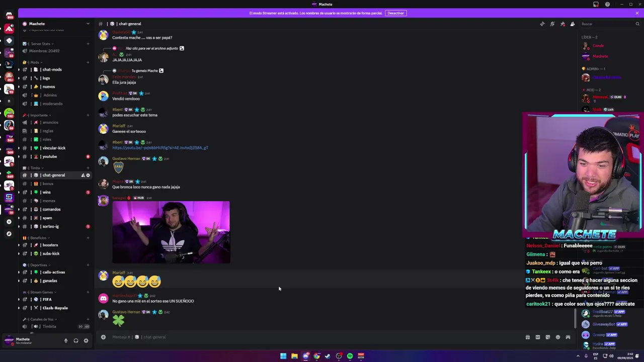
Task: Explore discoverable servers compass icon
Action: tap(9, 234)
